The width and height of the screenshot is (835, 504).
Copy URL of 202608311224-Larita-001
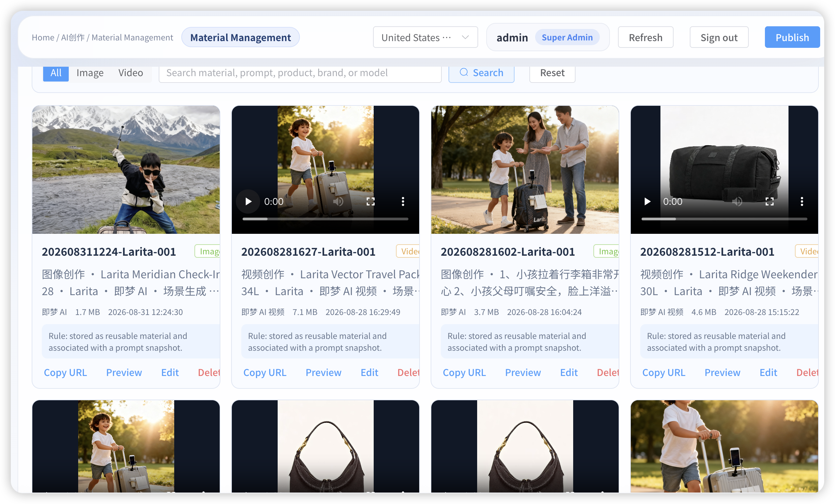65,372
